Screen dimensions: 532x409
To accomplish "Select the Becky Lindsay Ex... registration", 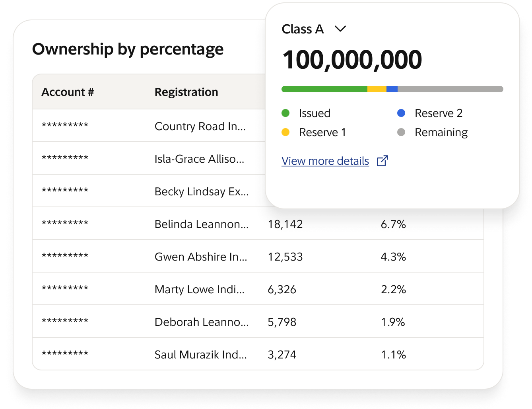I will pyautogui.click(x=202, y=191).
